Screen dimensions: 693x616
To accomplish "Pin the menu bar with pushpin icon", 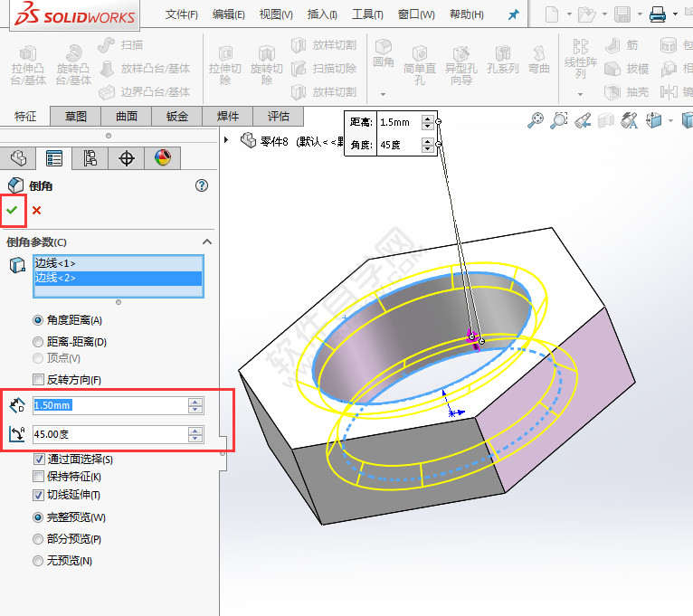I will tap(513, 15).
